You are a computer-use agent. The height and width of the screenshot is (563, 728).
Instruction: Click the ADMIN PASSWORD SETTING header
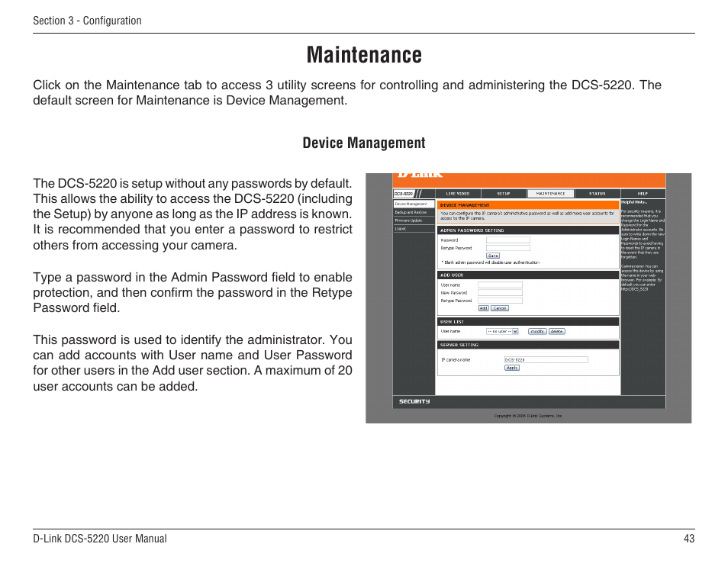472,230
